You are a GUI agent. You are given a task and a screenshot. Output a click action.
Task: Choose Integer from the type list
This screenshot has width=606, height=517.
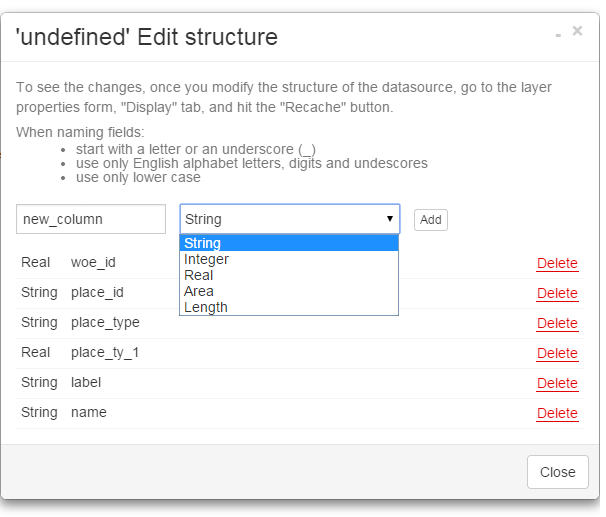click(x=289, y=259)
